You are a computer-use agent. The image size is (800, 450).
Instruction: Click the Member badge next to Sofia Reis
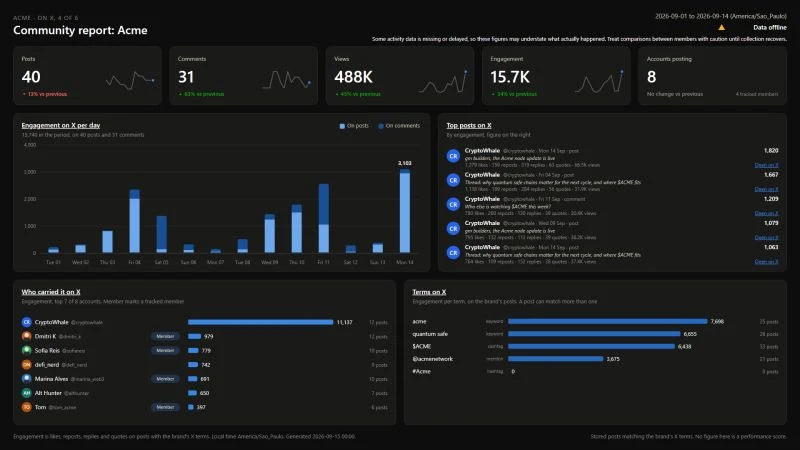[x=165, y=351]
